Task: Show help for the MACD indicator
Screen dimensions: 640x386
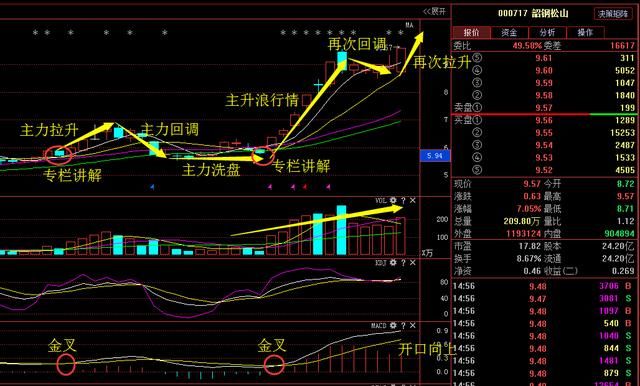Action: [403, 326]
